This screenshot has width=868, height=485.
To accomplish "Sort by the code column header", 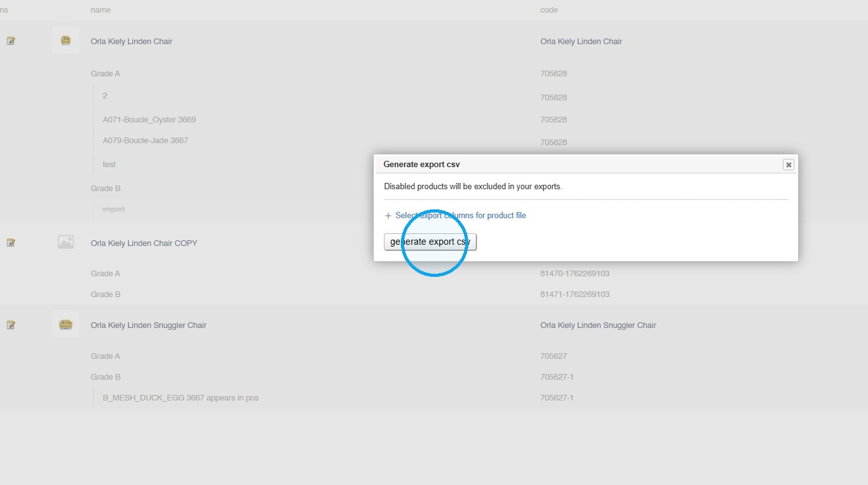I will 549,10.
